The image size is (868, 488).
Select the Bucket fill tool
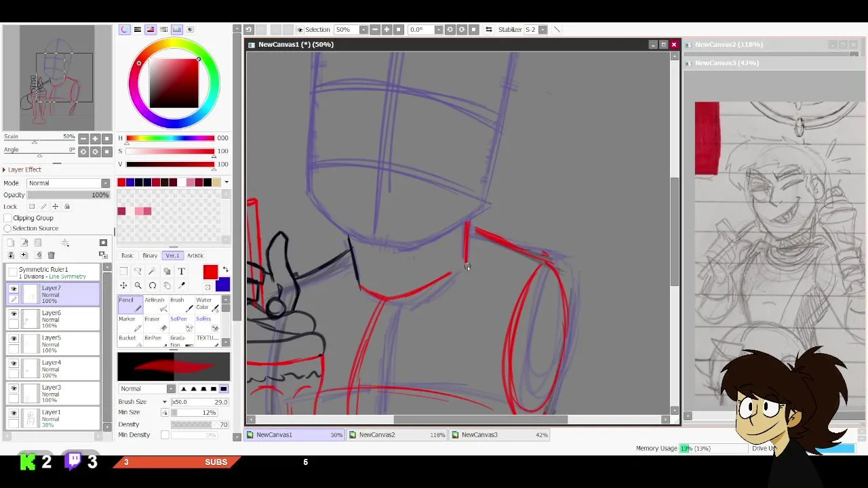(x=130, y=340)
